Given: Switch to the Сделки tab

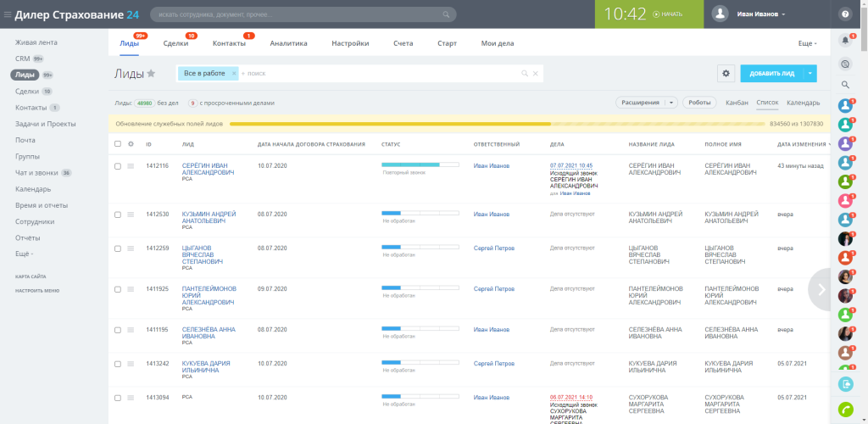Looking at the screenshot, I should pos(176,43).
